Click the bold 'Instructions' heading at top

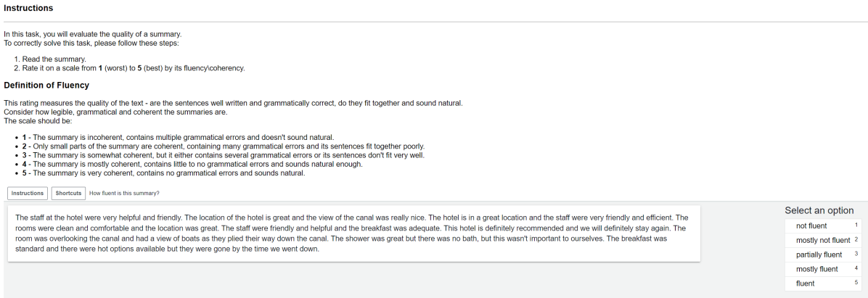[x=28, y=8]
